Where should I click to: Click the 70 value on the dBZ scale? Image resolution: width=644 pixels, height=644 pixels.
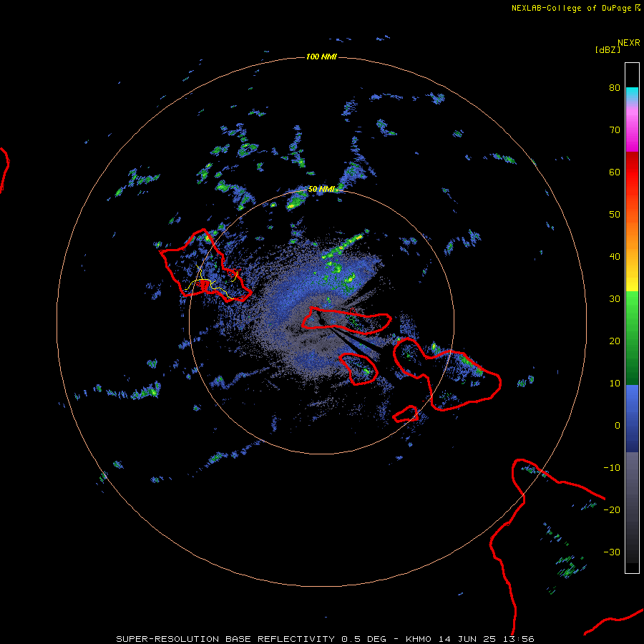coord(615,130)
